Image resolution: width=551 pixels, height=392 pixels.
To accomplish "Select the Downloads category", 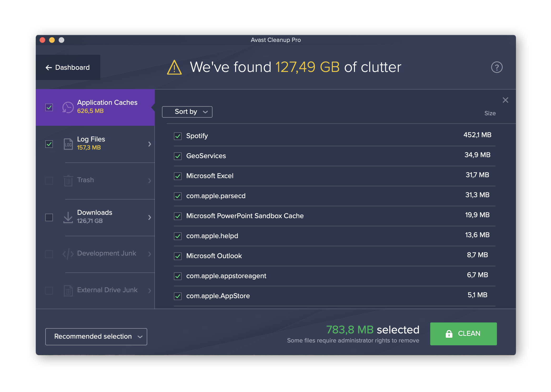I will tap(95, 217).
